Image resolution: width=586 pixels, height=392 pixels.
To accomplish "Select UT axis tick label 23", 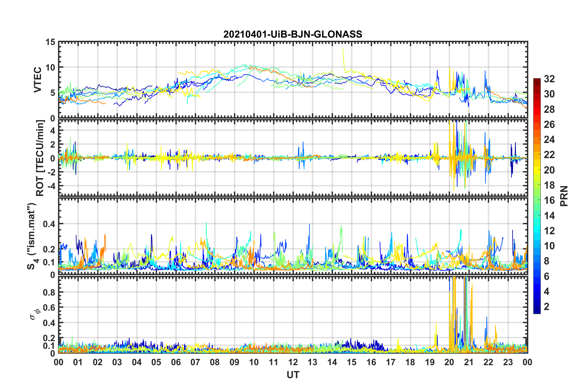I will pos(508,362).
